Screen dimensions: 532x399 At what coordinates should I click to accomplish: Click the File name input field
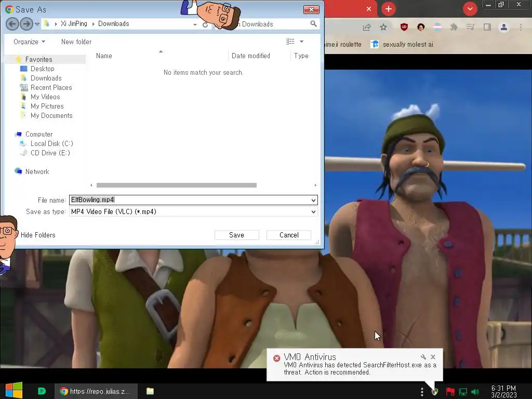189,200
